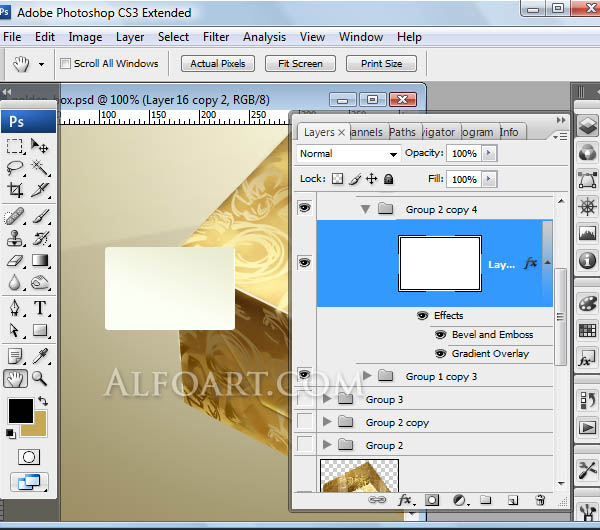Select the Brush tool
The width and height of the screenshot is (600, 530).
pos(39,217)
